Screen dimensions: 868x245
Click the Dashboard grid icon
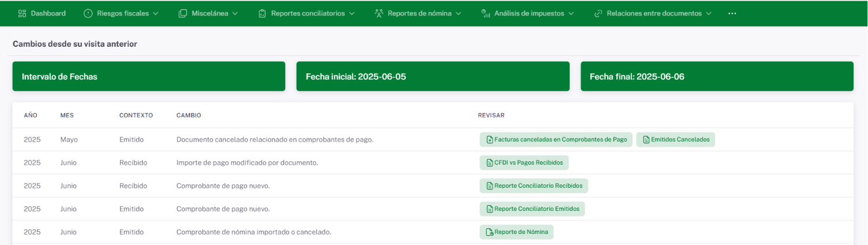tap(23, 13)
